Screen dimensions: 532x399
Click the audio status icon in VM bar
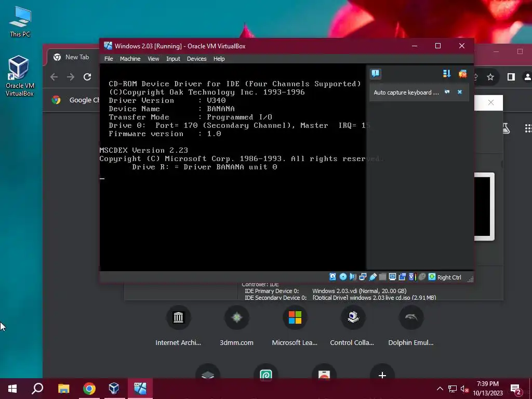tap(353, 277)
